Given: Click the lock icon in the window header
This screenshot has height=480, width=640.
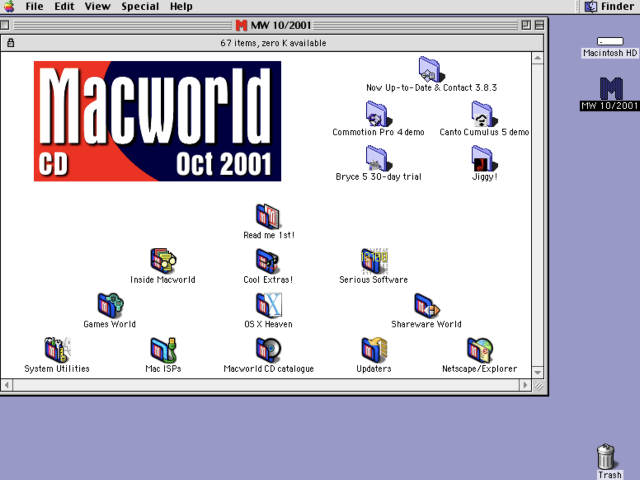Looking at the screenshot, I should [x=11, y=42].
